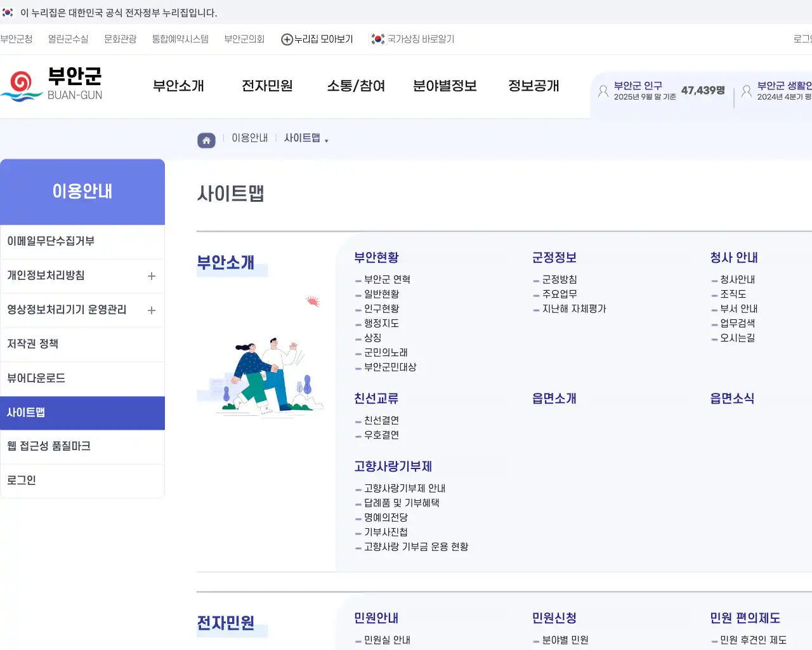Open 청사안내 sitemap link
Viewport: 812px width, 650px height.
pyautogui.click(x=737, y=279)
